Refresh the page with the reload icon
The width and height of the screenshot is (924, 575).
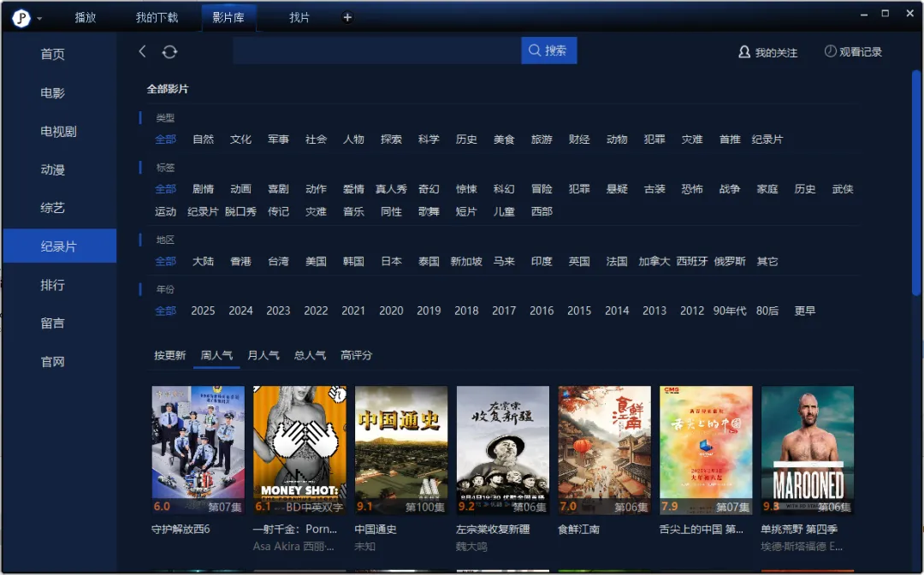169,52
